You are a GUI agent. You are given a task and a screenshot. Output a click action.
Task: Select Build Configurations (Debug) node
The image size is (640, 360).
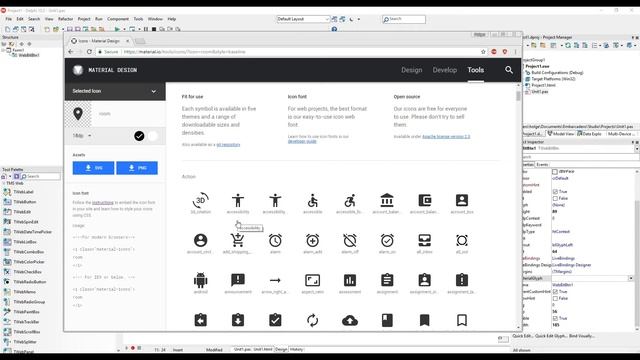pos(557,73)
